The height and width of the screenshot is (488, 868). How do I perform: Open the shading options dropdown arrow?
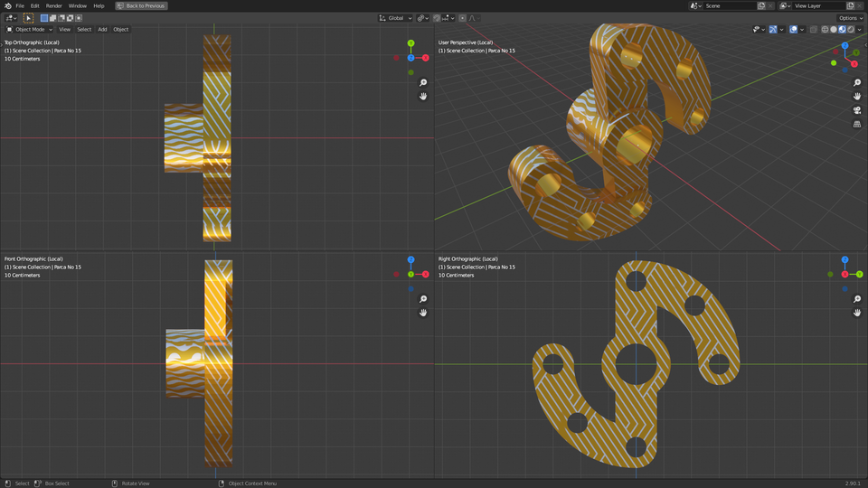(x=859, y=29)
